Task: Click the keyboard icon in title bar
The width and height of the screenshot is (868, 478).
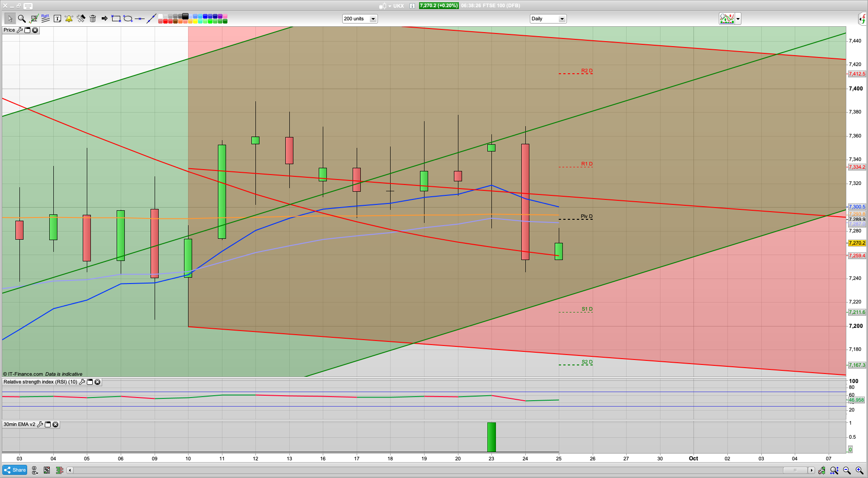Action: [x=28, y=6]
